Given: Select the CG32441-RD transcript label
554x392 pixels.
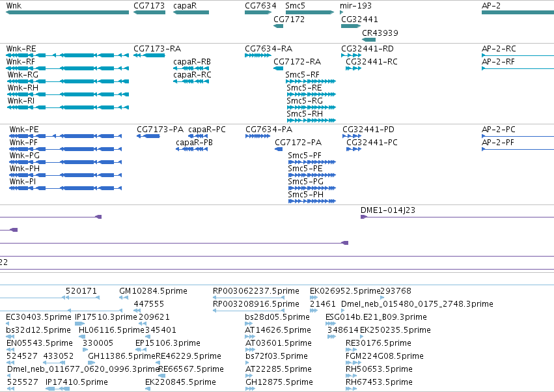Looking at the screenshot, I should [x=367, y=49].
